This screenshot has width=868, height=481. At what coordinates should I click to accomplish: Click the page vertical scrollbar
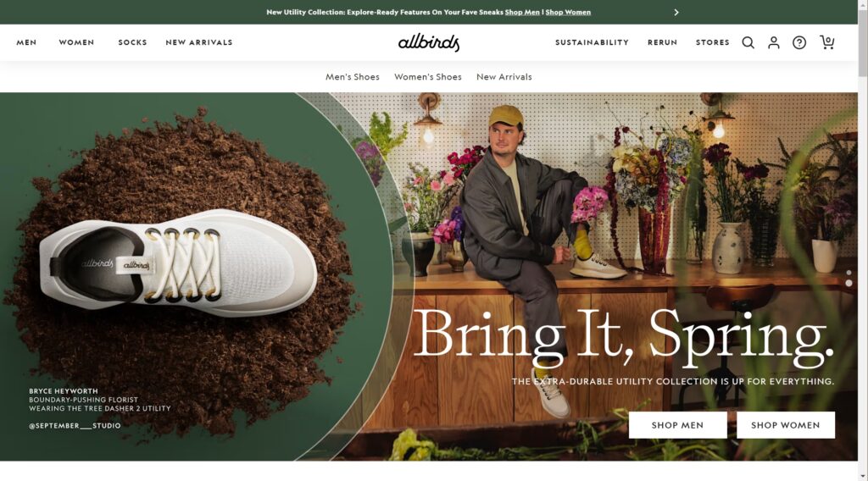862,240
